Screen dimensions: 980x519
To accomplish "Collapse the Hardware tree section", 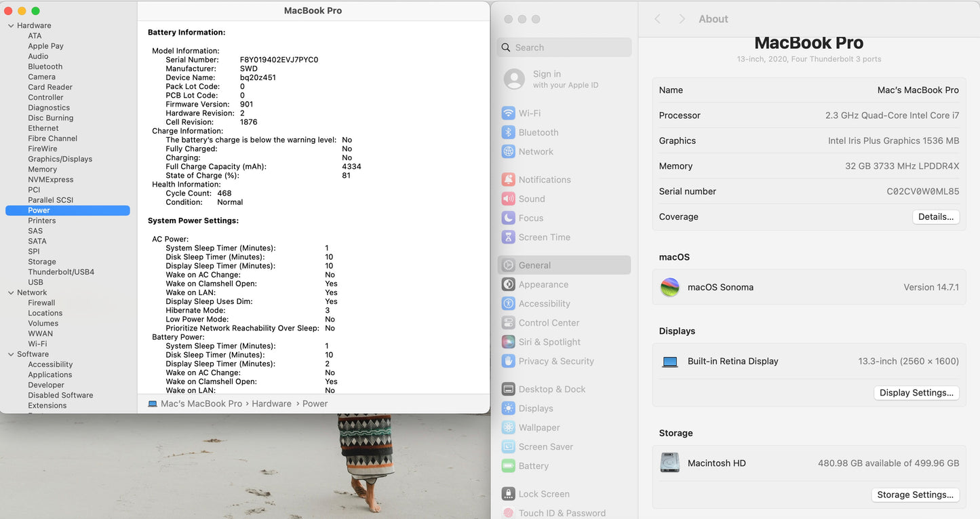I will click(11, 26).
